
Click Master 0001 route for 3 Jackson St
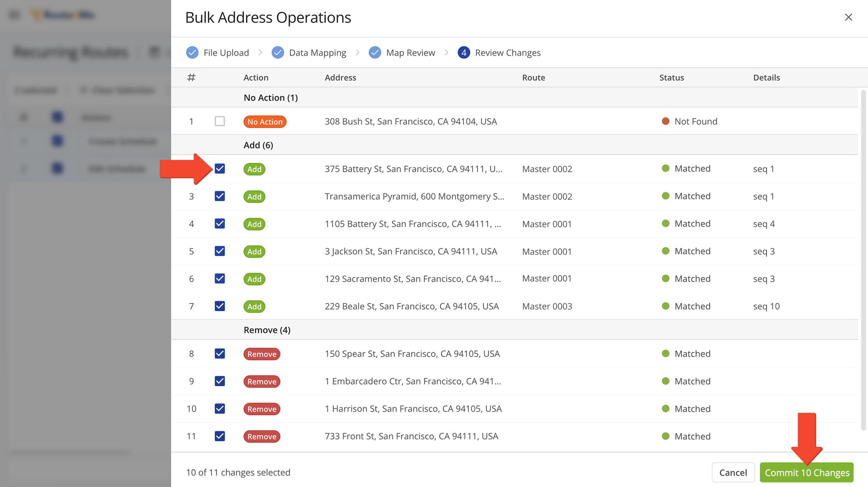coord(547,251)
